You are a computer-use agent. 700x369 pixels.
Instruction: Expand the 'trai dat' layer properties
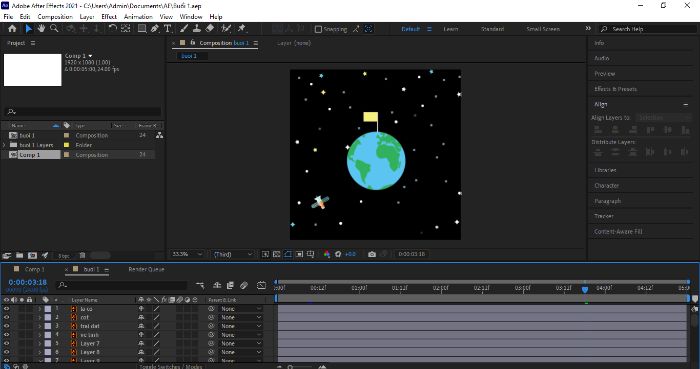(x=39, y=326)
